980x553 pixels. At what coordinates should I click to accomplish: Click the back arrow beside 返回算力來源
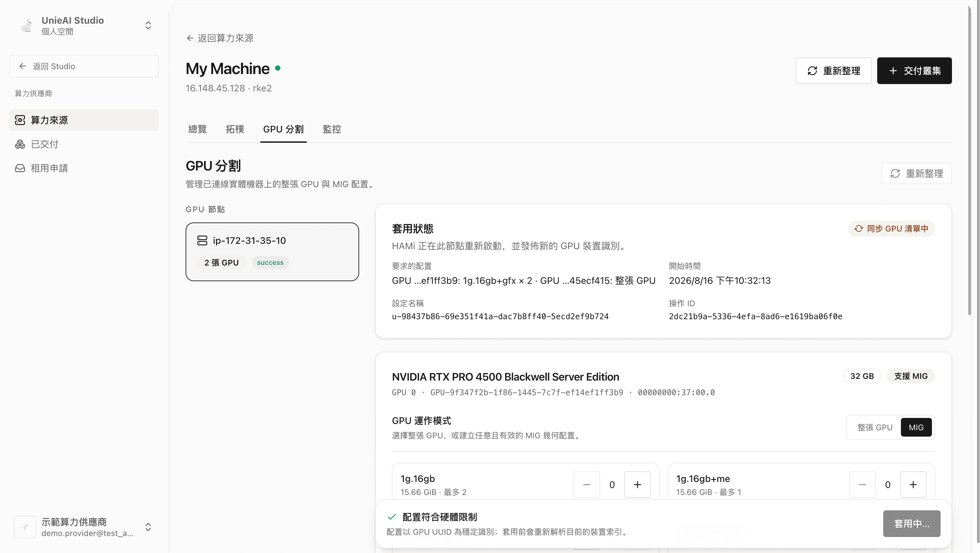pos(190,38)
